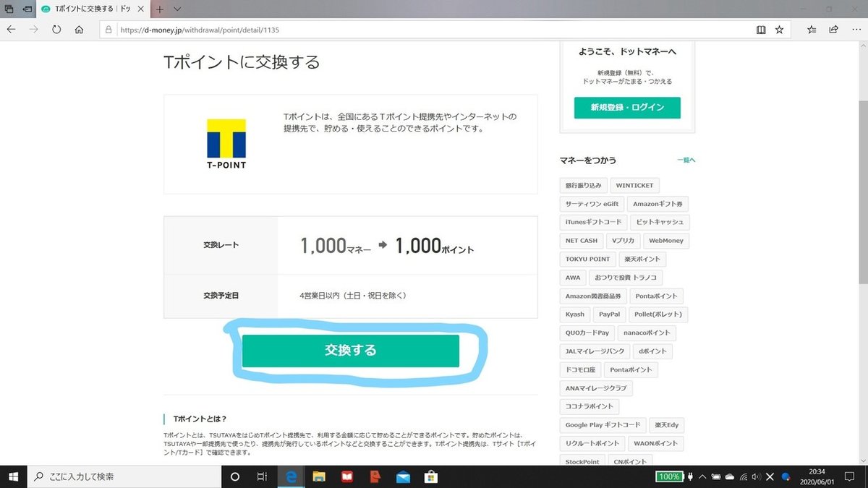Click the Home icon in Edge
The image size is (868, 488).
click(80, 30)
